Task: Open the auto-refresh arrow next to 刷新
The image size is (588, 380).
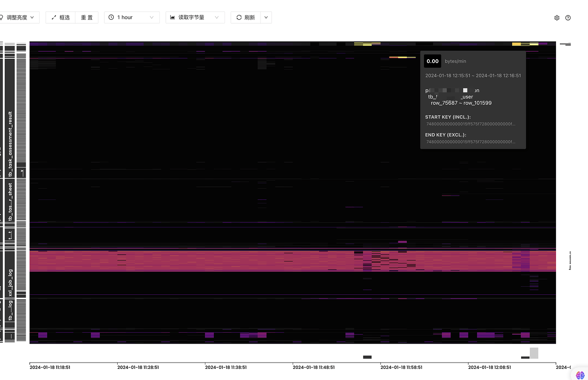Action: point(266,17)
